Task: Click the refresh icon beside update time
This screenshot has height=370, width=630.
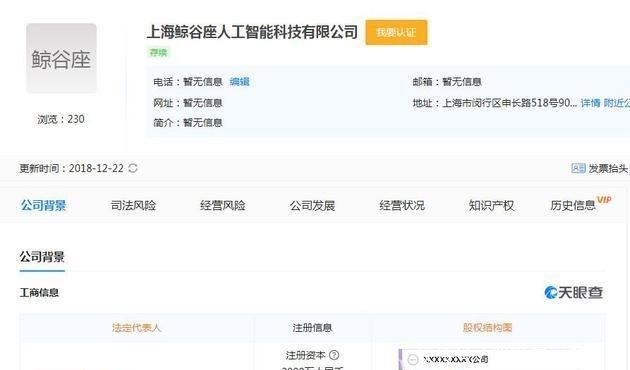Action: tap(133, 168)
